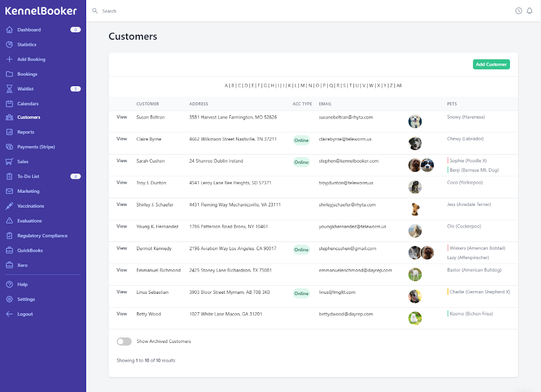Click the Logout arrow icon
The width and height of the screenshot is (541, 392).
coord(9,314)
